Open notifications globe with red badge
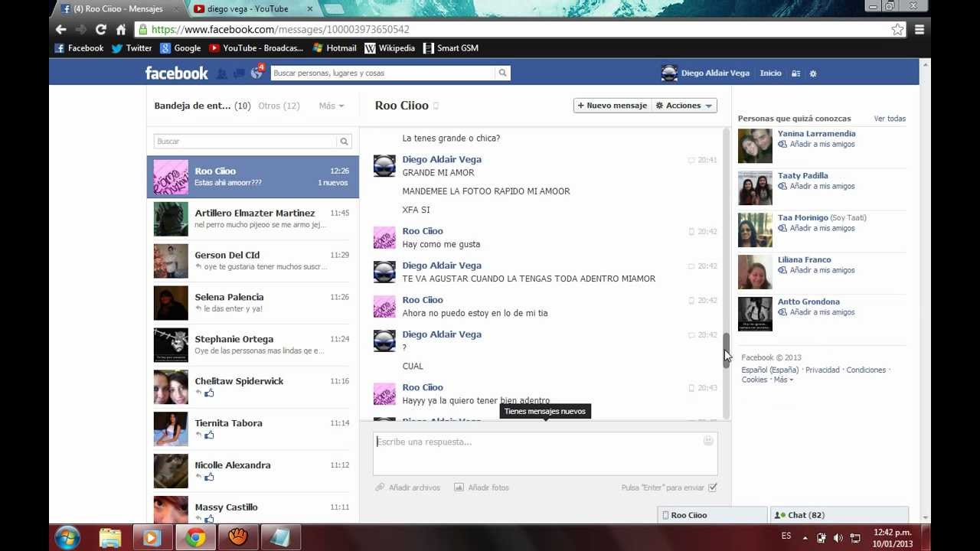 pos(256,73)
